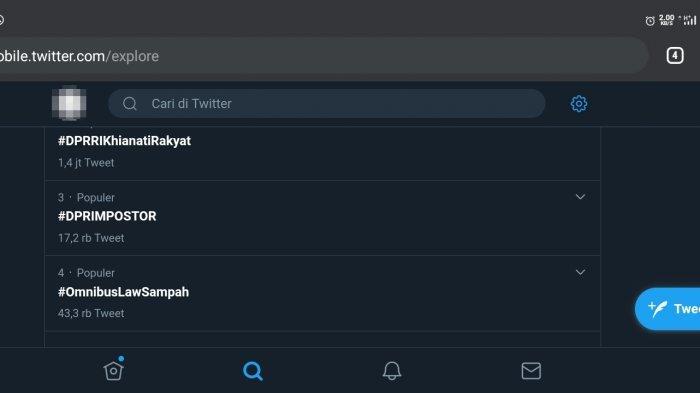Open browser tabs counter showing 4
The height and width of the screenshot is (393, 700).
[675, 56]
